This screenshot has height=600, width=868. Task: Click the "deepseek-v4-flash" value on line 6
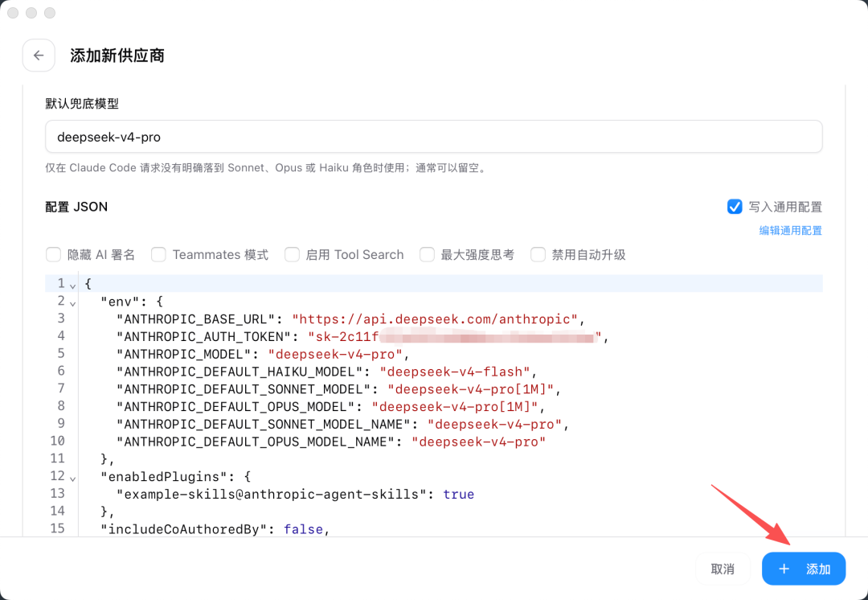(x=454, y=372)
